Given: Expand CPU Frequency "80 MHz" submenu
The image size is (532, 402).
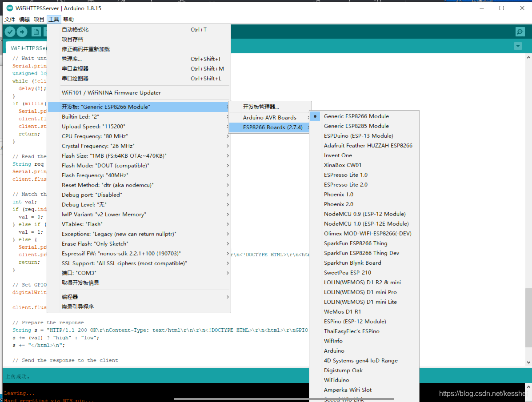Looking at the screenshot, I should 139,136.
